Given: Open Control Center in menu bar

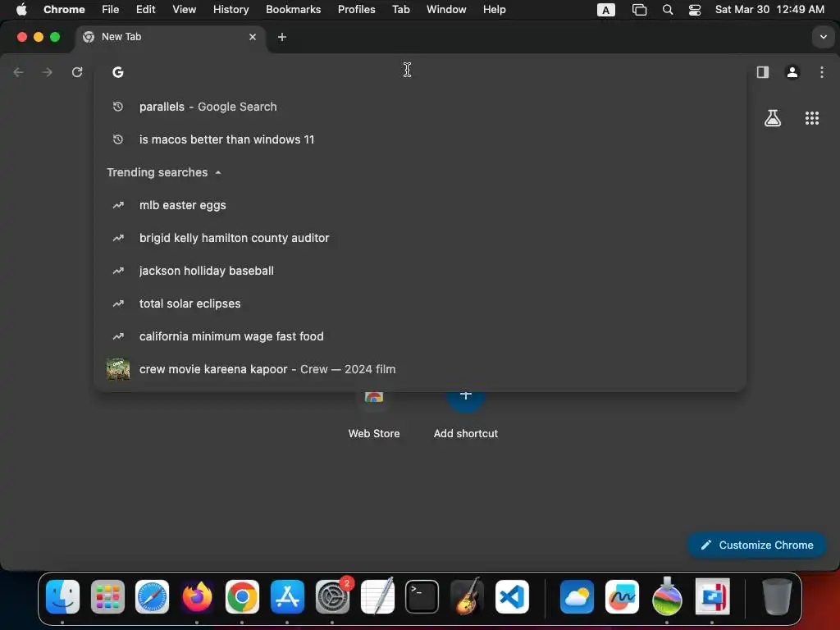Looking at the screenshot, I should pos(695,10).
